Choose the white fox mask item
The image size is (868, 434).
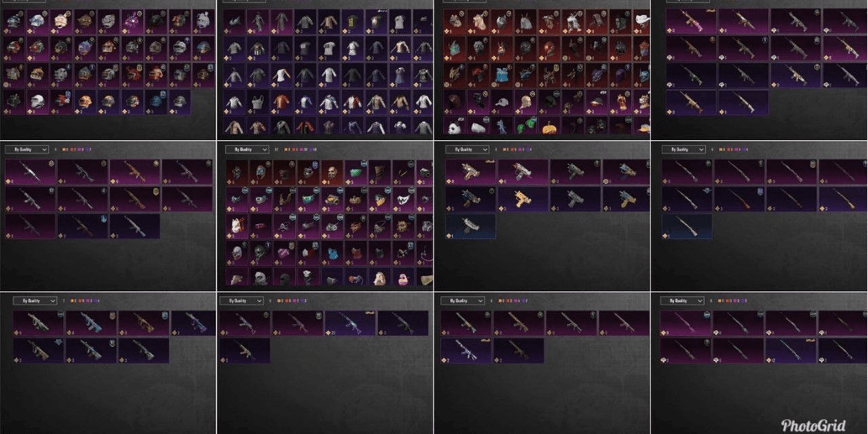[x=236, y=226]
